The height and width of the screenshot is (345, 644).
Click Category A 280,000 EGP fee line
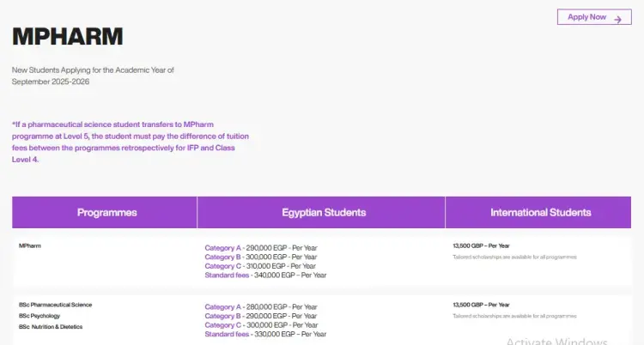pyautogui.click(x=260, y=306)
